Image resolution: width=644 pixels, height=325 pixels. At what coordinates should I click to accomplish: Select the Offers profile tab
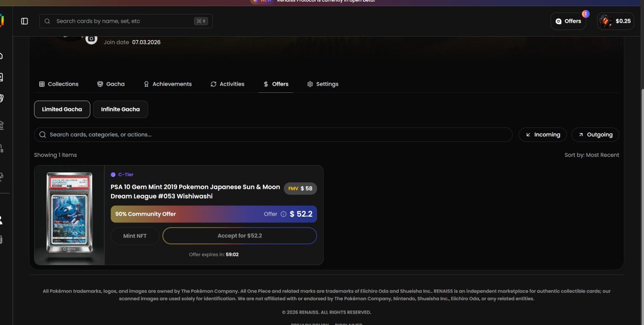[276, 84]
